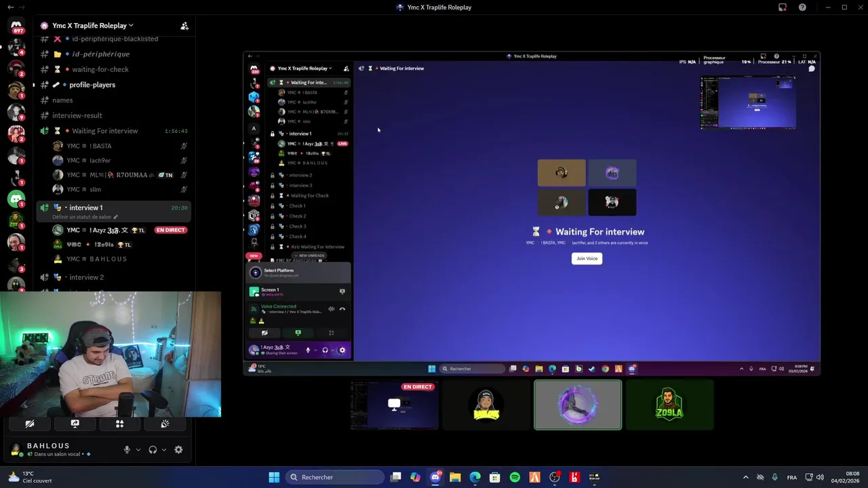868x488 pixels.
Task: Open the id-périphérique-blacklisted channel
Action: pyautogui.click(x=115, y=39)
